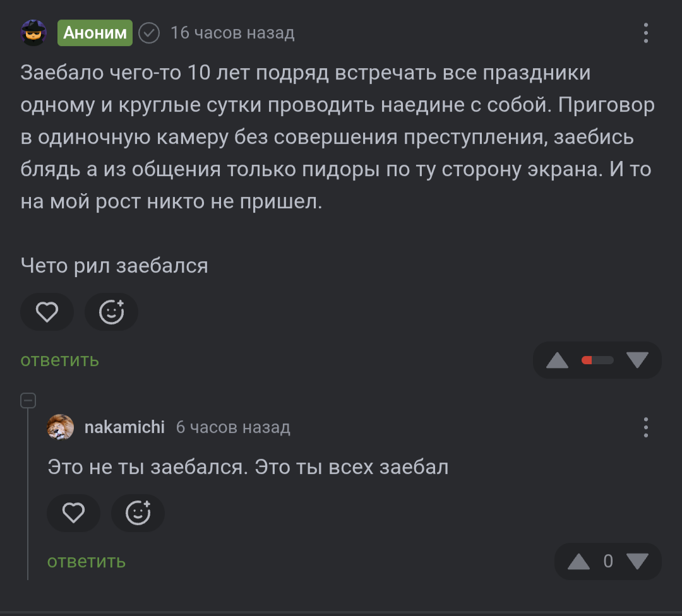Upvote nakamichi's reply

[x=578, y=561]
